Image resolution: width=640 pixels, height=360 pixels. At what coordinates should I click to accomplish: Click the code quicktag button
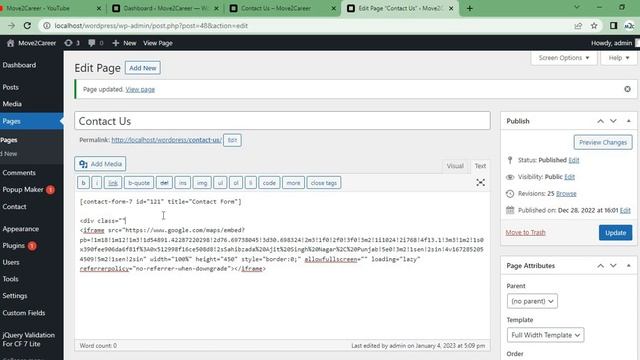tap(269, 183)
